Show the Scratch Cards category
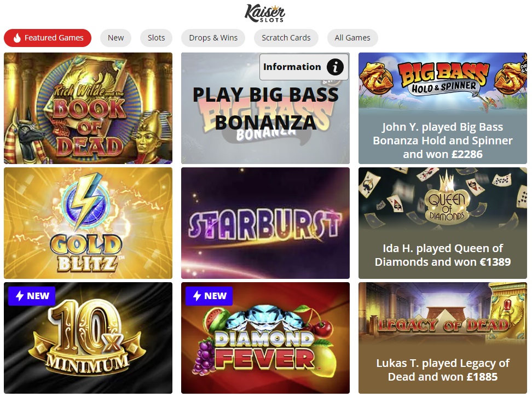532x397 pixels. (x=286, y=38)
